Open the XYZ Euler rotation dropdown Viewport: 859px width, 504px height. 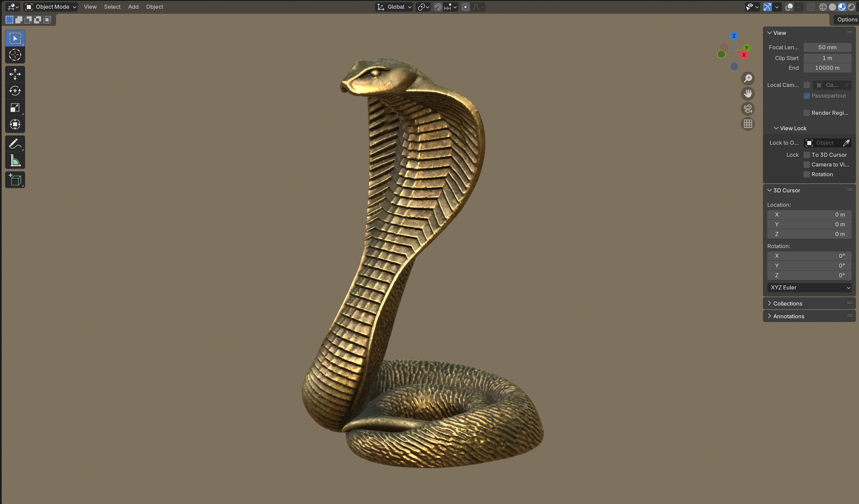pos(809,288)
